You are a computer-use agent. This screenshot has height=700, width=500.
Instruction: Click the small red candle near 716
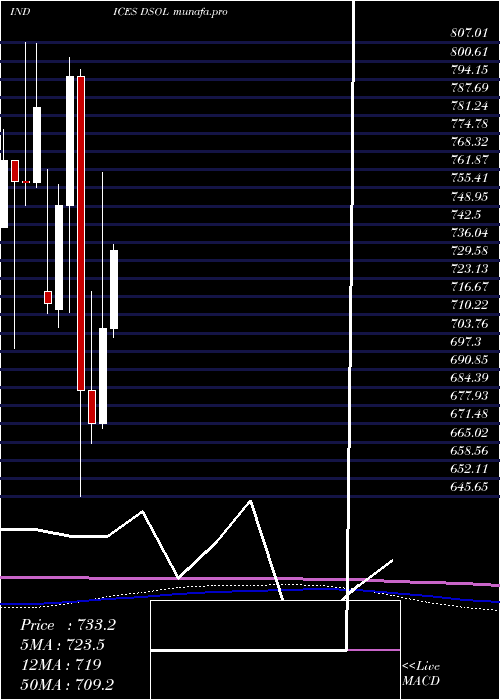coord(48,297)
